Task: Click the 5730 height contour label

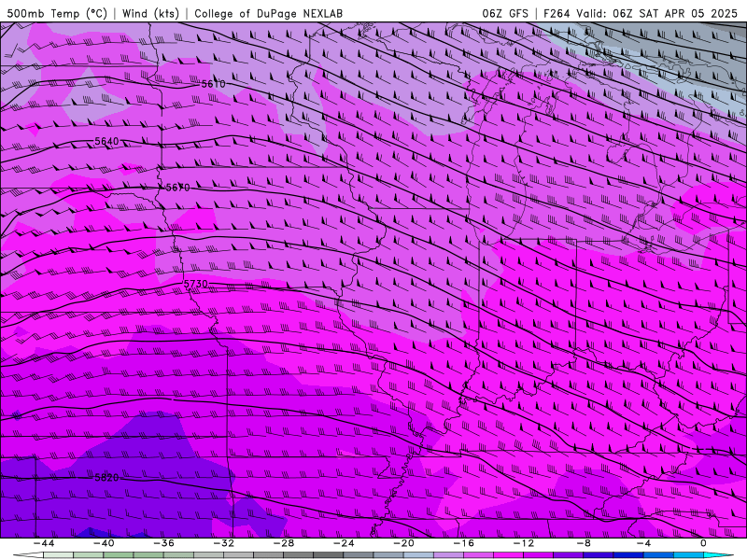Action: click(196, 285)
